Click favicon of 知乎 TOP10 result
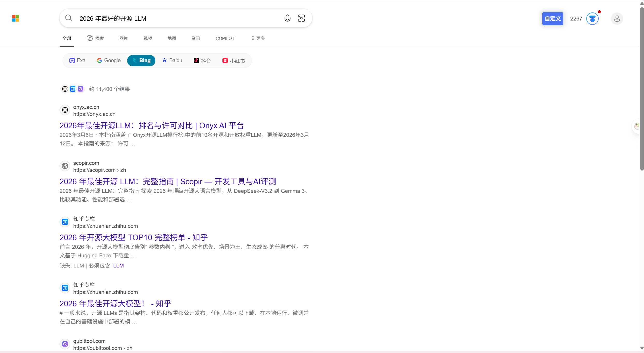The image size is (644, 353). click(65, 222)
